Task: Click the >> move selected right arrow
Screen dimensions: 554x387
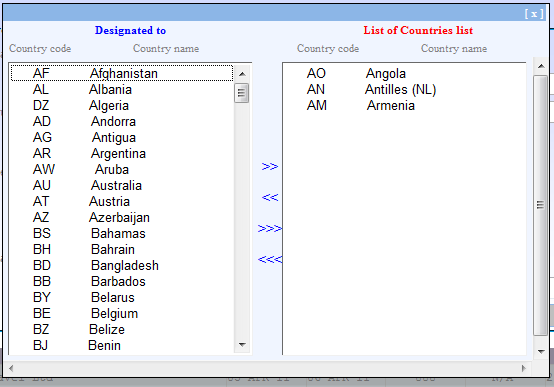Action: tap(270, 166)
